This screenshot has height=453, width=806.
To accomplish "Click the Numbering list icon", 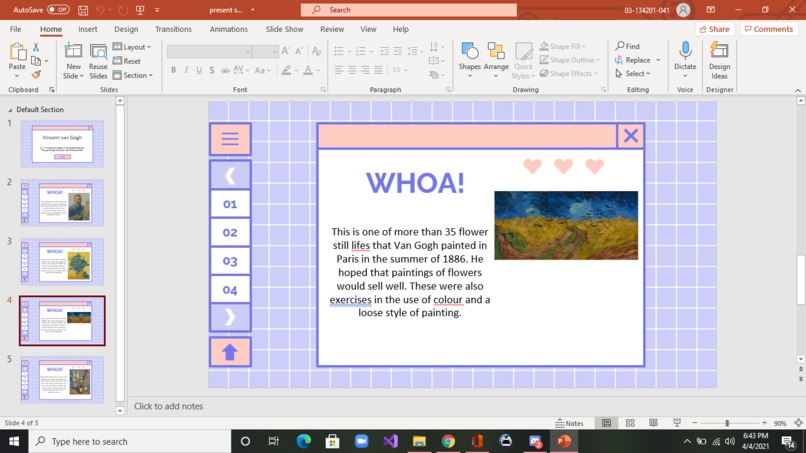I will click(360, 51).
